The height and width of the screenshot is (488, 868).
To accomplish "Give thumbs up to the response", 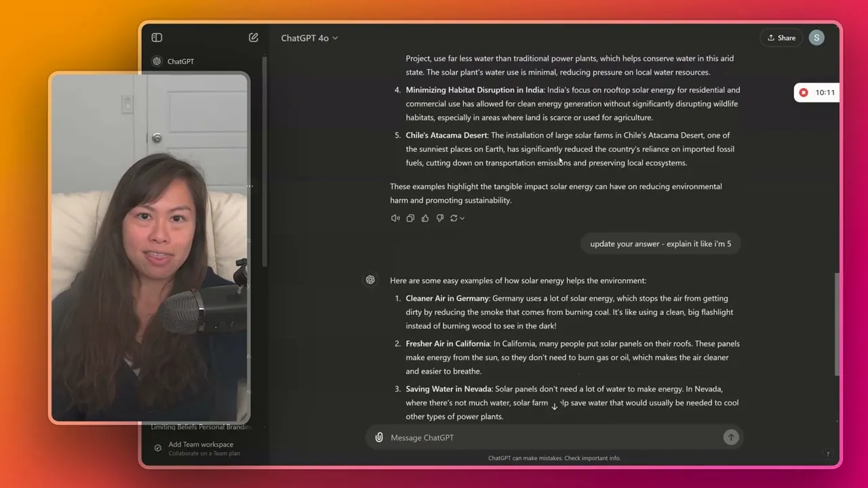I will pos(425,218).
